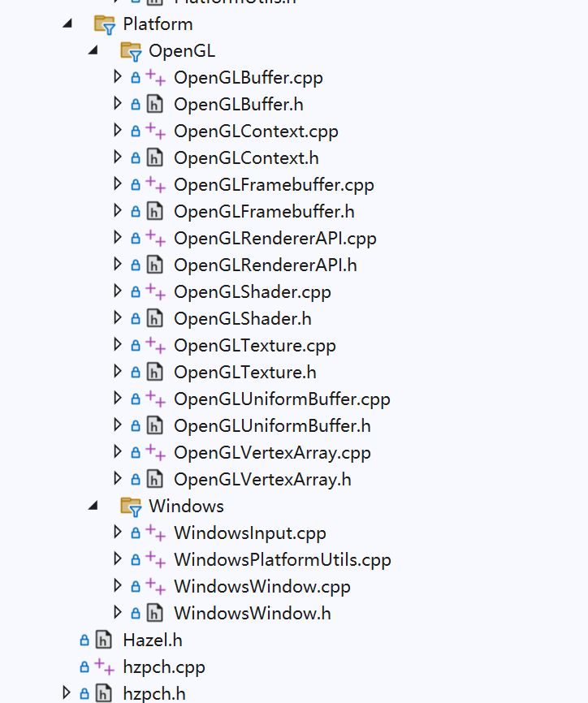Expand the OpenGLBuffer.h node arrow
588x703 pixels.
tap(118, 104)
